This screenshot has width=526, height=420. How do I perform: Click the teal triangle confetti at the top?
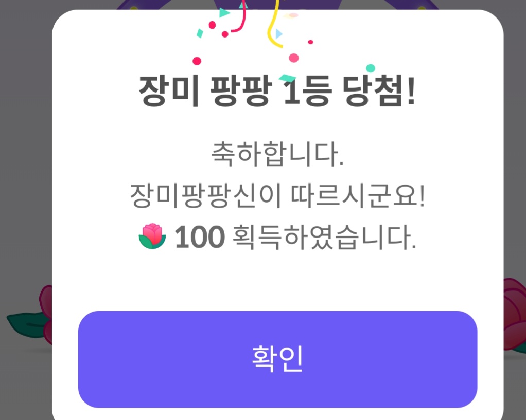click(x=224, y=13)
